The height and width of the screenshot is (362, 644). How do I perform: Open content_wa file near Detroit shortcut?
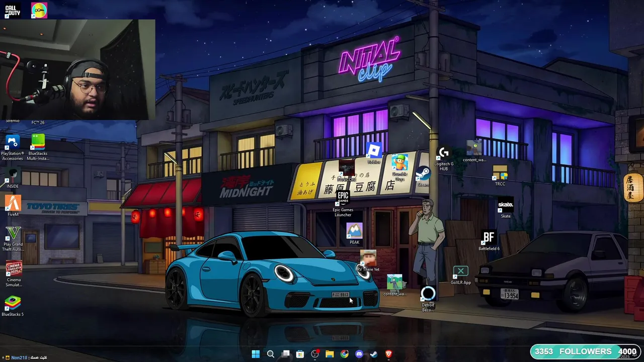pos(395,285)
